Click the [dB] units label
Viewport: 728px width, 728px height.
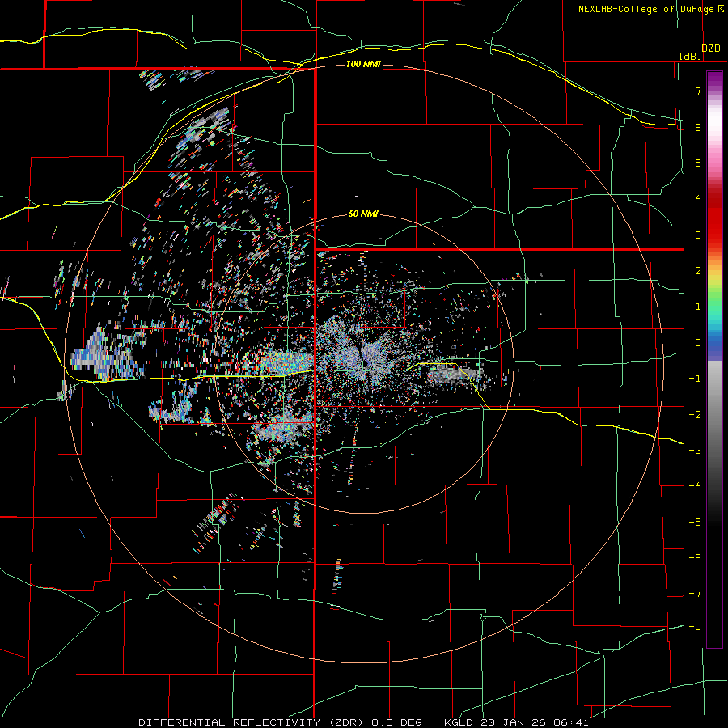pyautogui.click(x=691, y=56)
